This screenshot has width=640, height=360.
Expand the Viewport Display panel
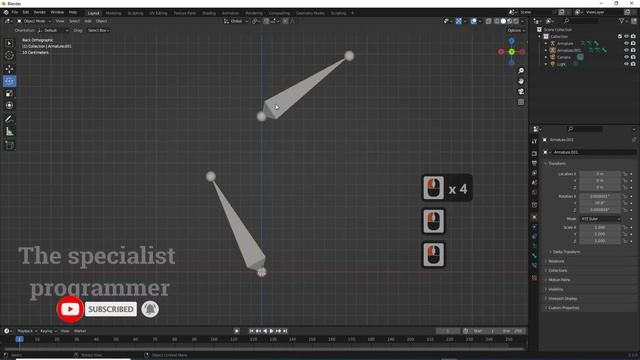click(561, 299)
